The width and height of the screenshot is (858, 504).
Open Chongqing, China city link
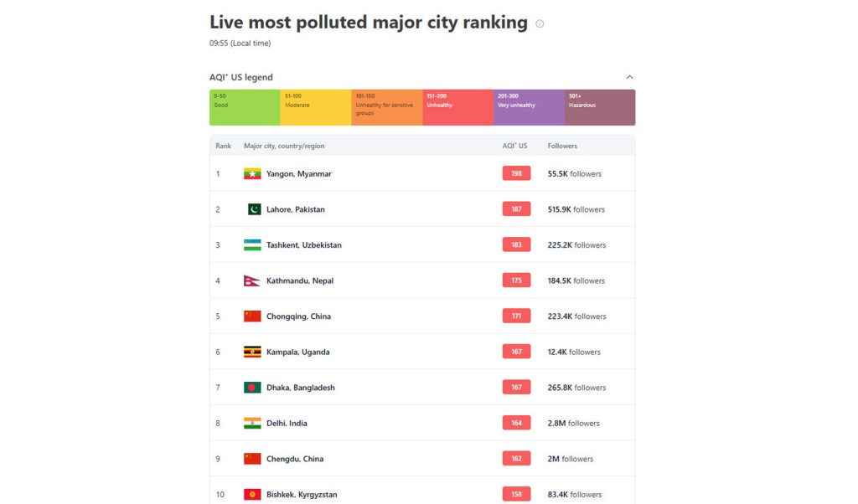(x=298, y=316)
